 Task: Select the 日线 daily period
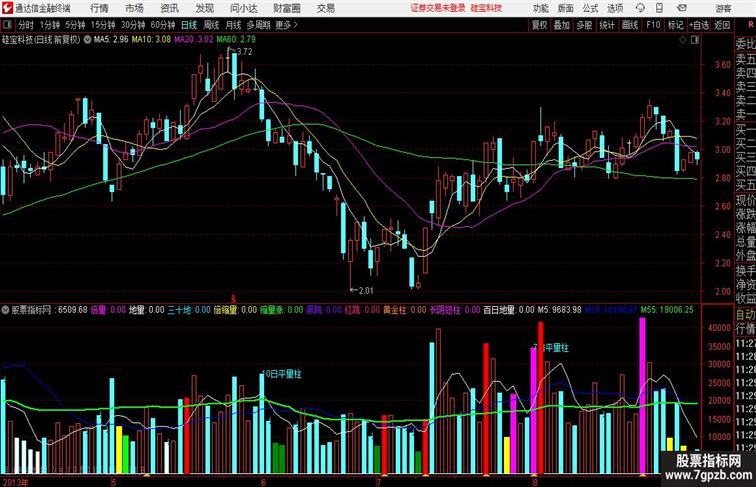189,25
